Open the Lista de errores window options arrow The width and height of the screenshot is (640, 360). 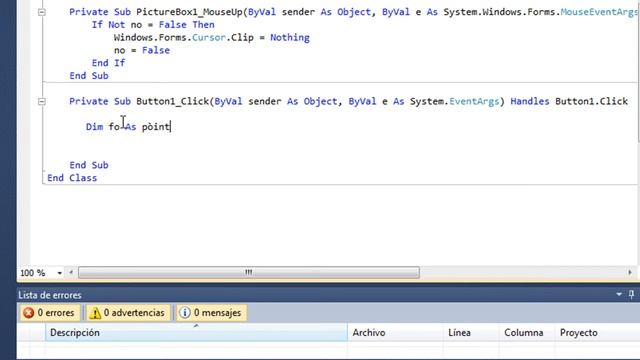(x=619, y=294)
